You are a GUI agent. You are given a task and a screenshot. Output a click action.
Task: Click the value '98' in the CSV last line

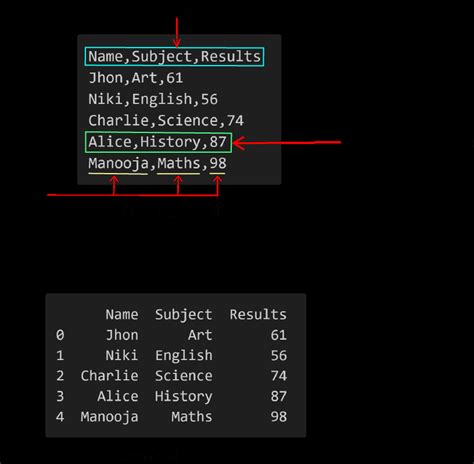218,163
